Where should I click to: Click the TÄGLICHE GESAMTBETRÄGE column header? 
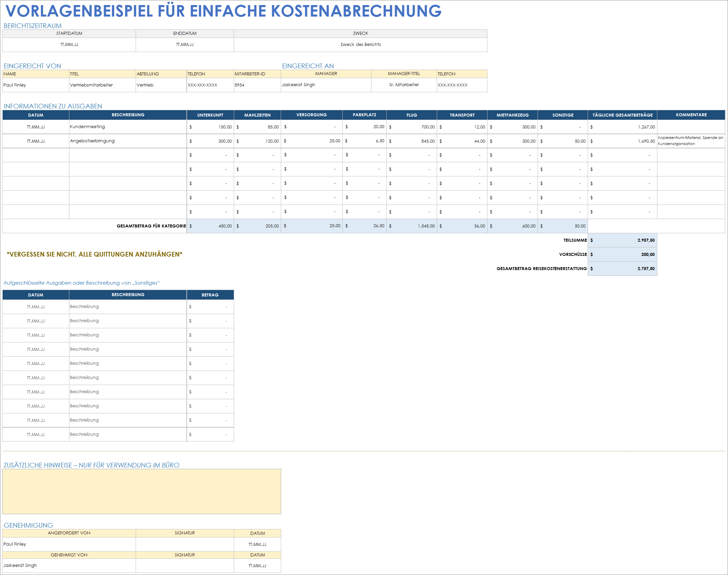[622, 115]
